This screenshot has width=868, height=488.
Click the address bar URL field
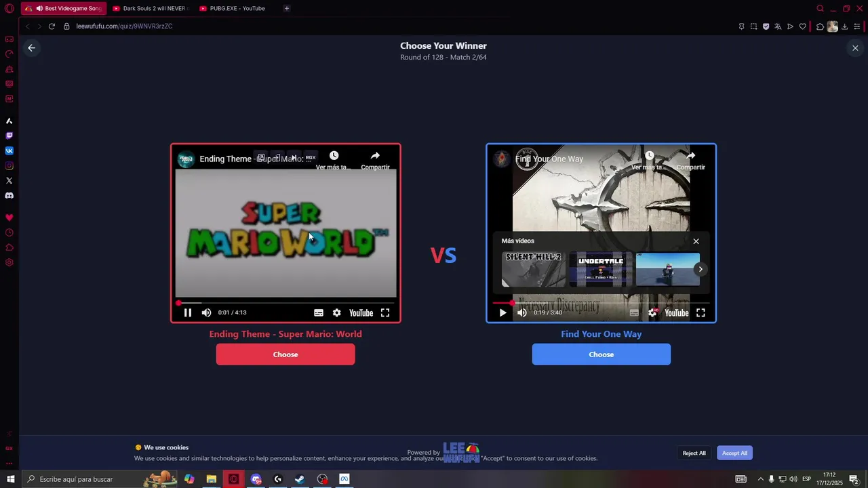pos(400,26)
